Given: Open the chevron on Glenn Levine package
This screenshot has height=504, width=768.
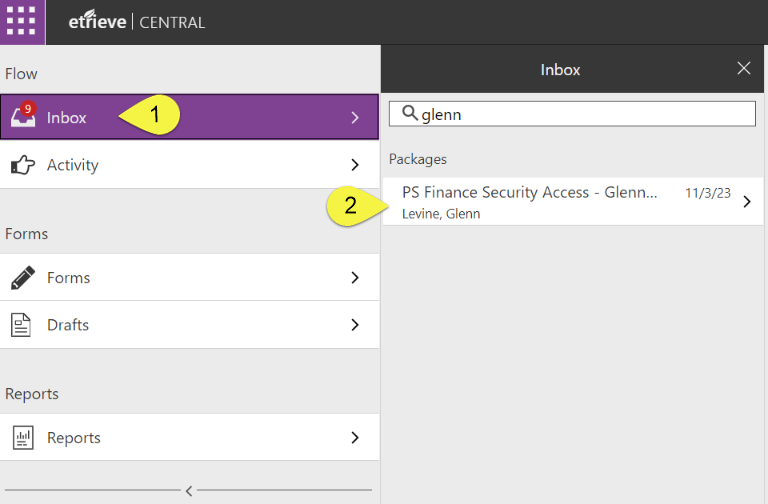Looking at the screenshot, I should click(x=746, y=201).
